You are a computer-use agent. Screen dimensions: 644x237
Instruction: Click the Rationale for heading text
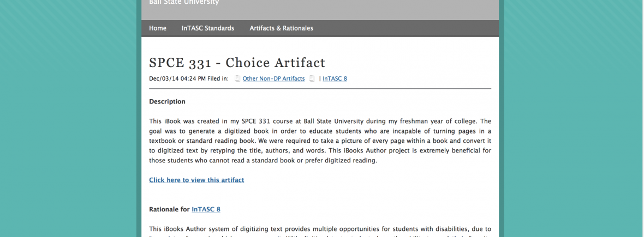click(x=169, y=209)
